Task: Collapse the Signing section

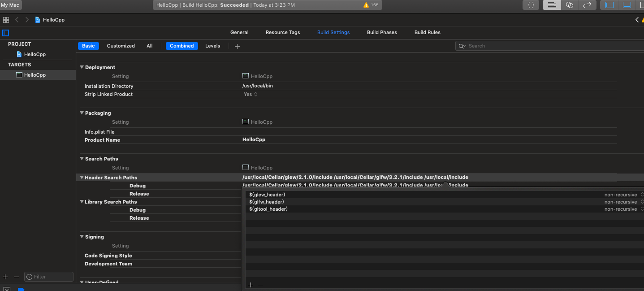Action: pyautogui.click(x=82, y=237)
